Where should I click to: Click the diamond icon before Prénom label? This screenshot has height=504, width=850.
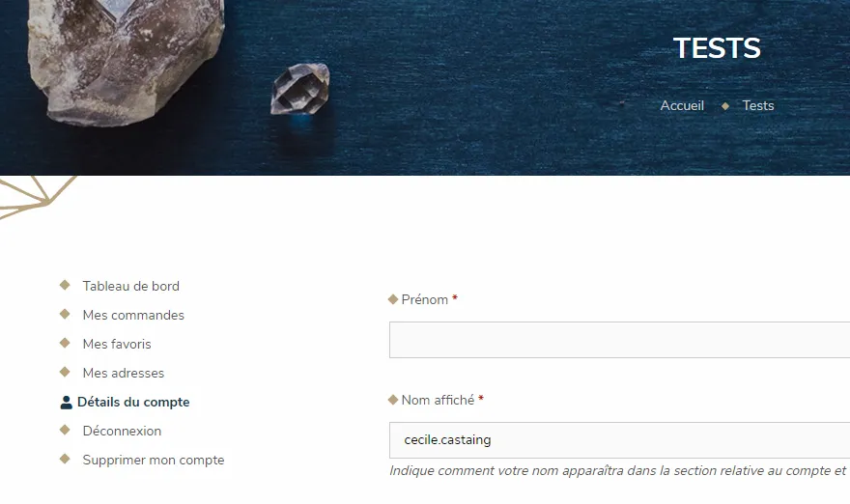[393, 299]
